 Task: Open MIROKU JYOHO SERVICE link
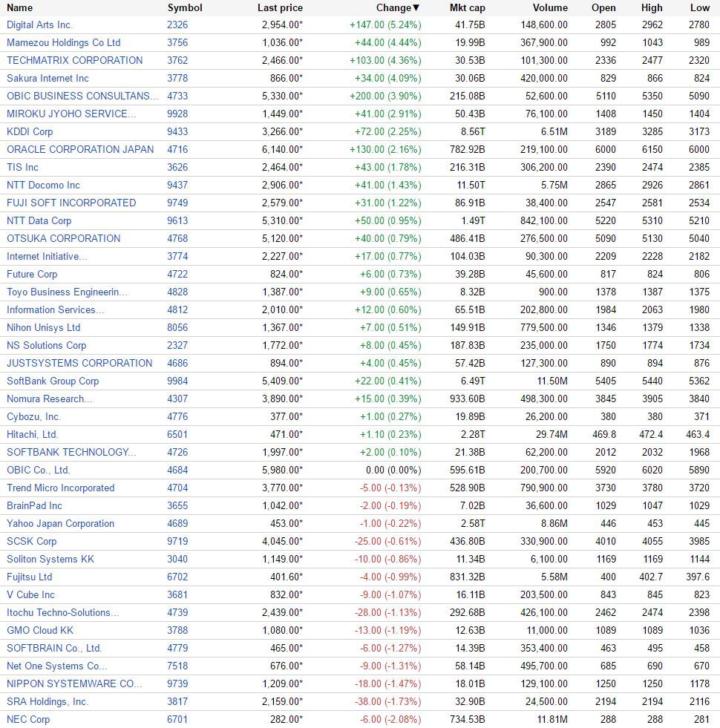pos(71,114)
